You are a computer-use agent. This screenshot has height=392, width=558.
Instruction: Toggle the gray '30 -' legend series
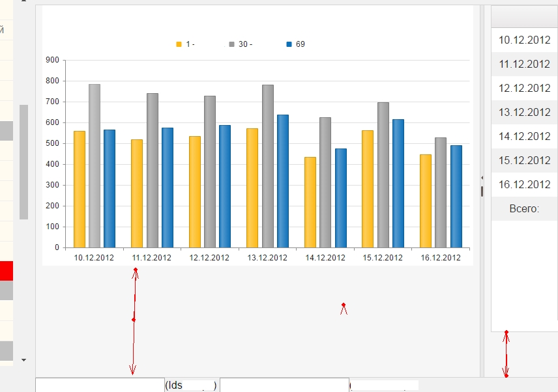click(x=241, y=44)
